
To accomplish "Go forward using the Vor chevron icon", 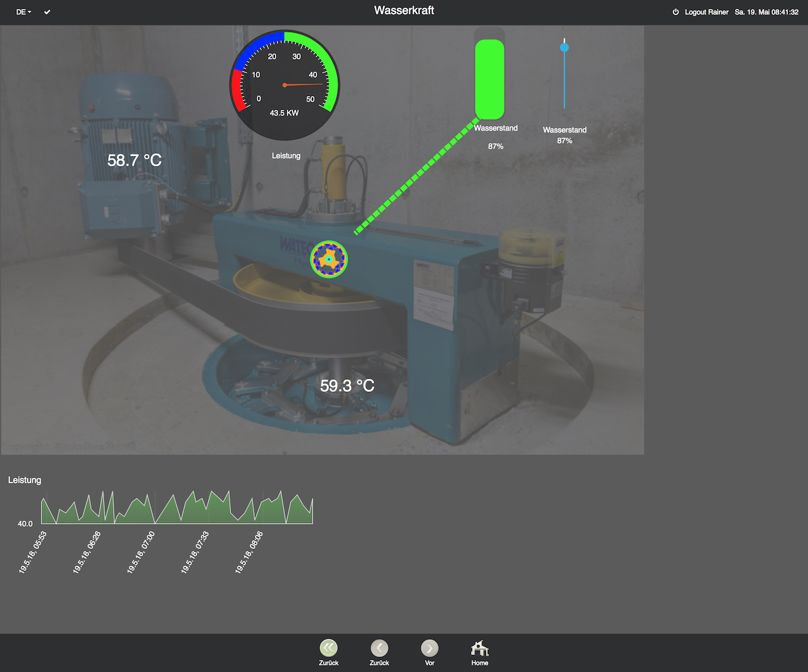I will pyautogui.click(x=429, y=648).
